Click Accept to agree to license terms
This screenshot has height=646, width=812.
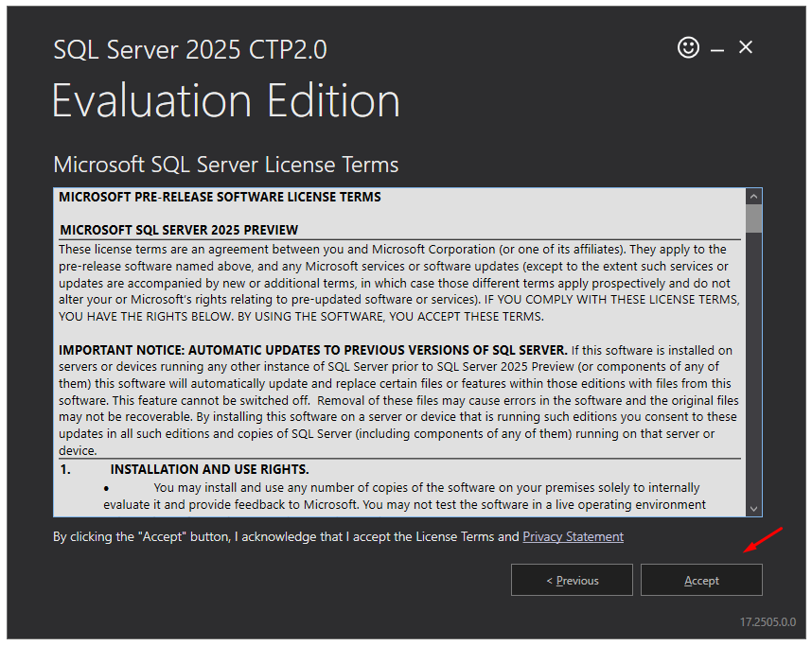click(701, 580)
